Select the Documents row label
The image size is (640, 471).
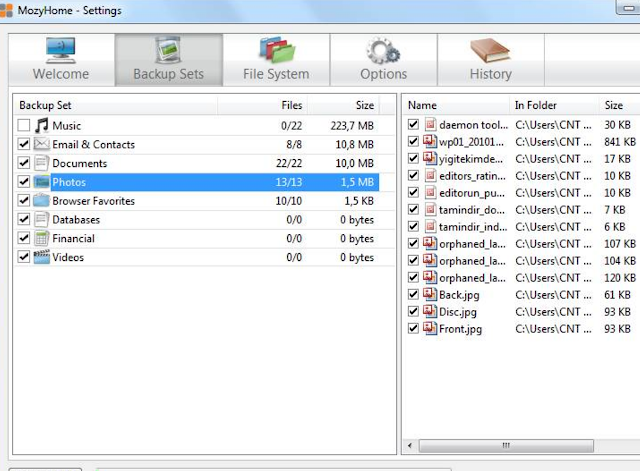click(80, 163)
